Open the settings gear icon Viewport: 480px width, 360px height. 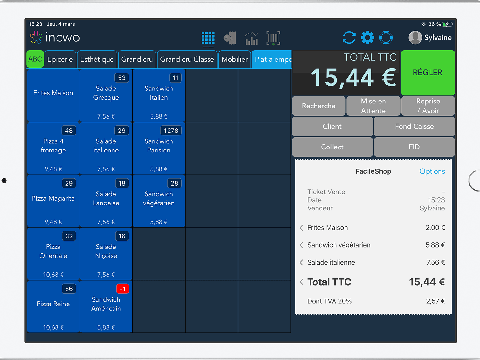367,38
